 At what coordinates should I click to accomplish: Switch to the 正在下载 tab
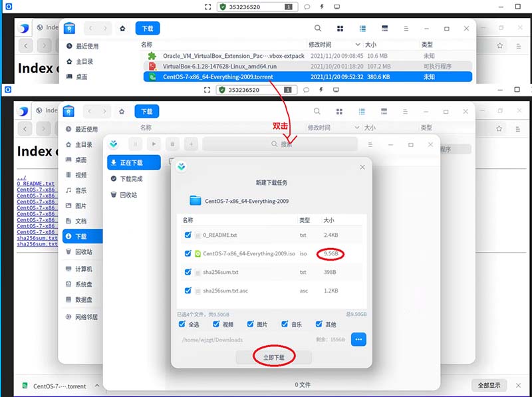pyautogui.click(x=134, y=162)
